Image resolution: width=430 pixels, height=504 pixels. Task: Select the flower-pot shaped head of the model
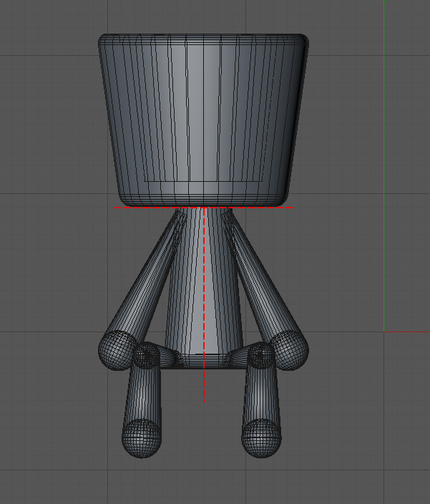[x=203, y=120]
